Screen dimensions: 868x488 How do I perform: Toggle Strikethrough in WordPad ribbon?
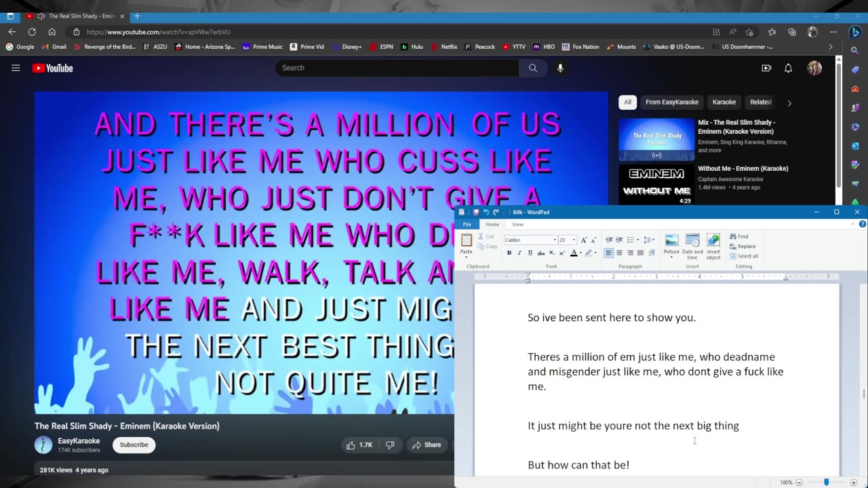(541, 253)
